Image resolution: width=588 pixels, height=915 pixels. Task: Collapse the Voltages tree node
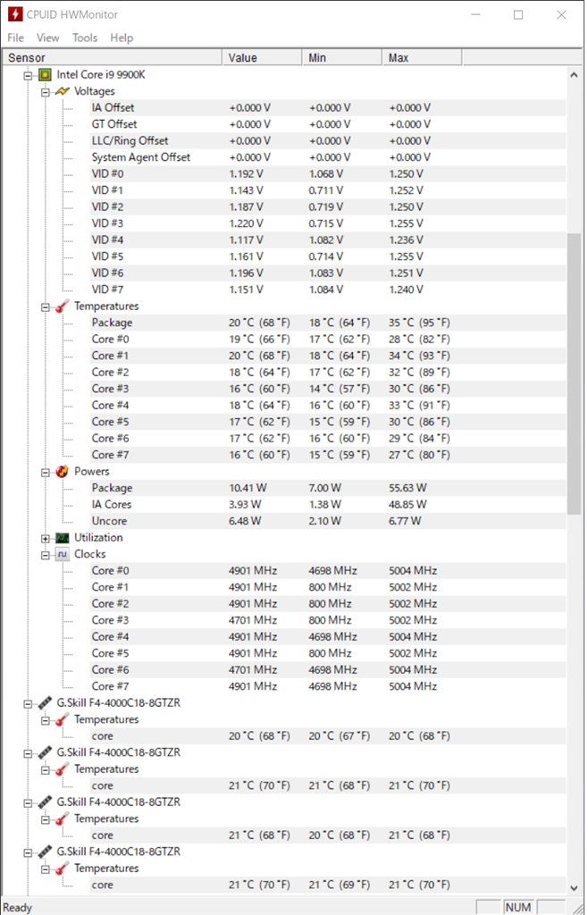pos(46,91)
